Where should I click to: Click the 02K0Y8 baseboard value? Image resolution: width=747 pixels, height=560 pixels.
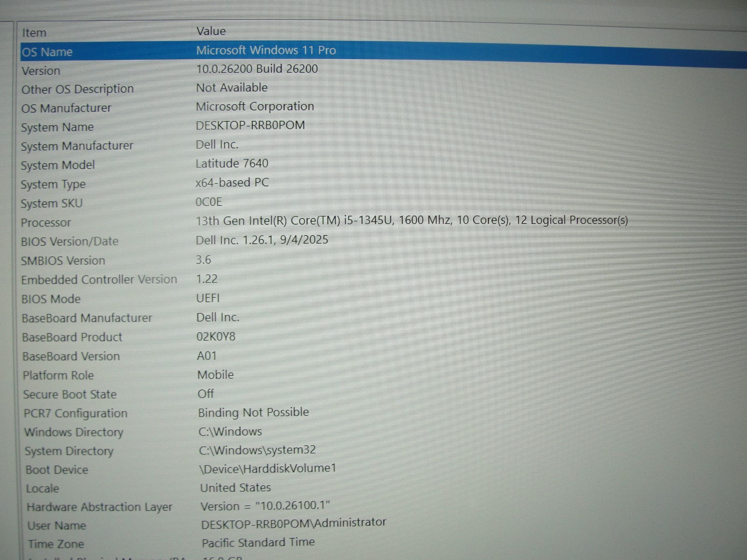click(x=216, y=336)
